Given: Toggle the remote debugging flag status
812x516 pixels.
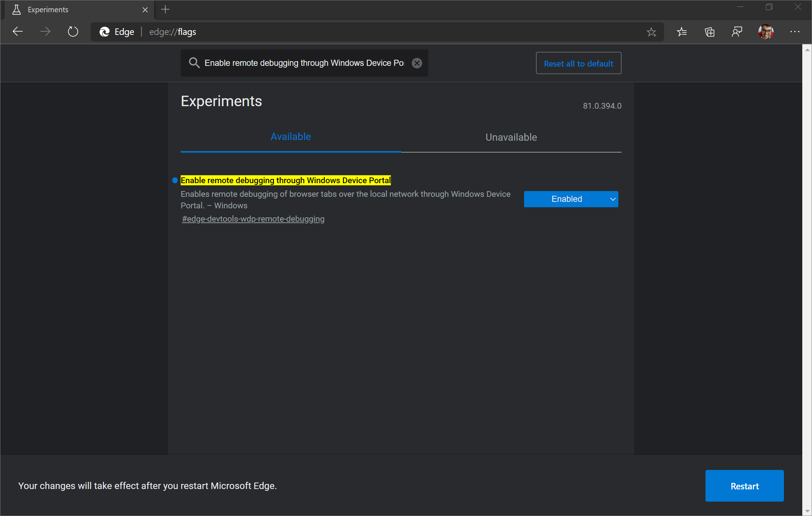Looking at the screenshot, I should click(x=571, y=199).
